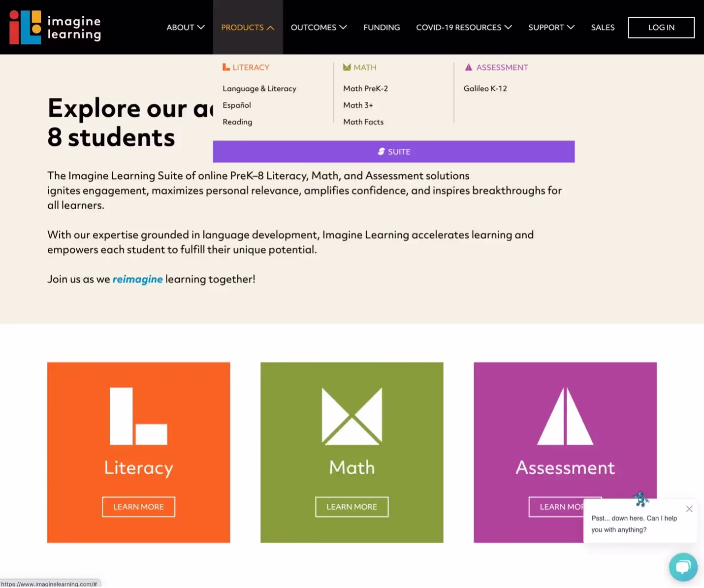
Task: Select Galileo K-12 from Assessment menu
Action: pos(485,89)
